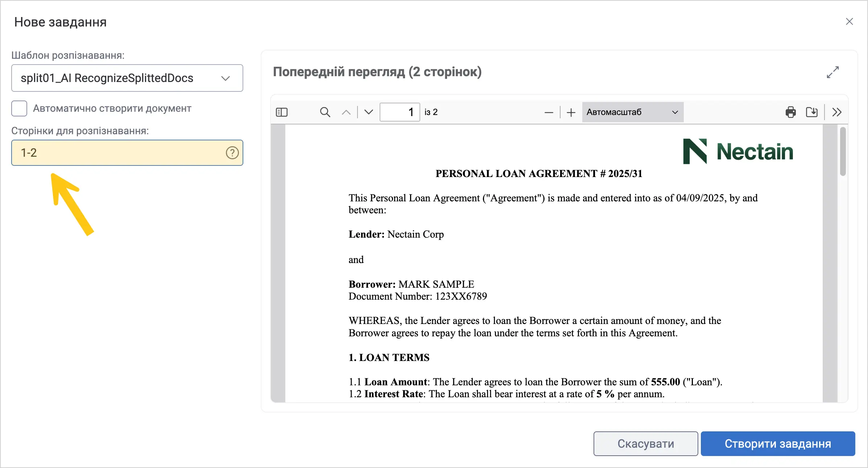The image size is (868, 468).
Task: Click the help icon in pages field
Action: point(232,153)
